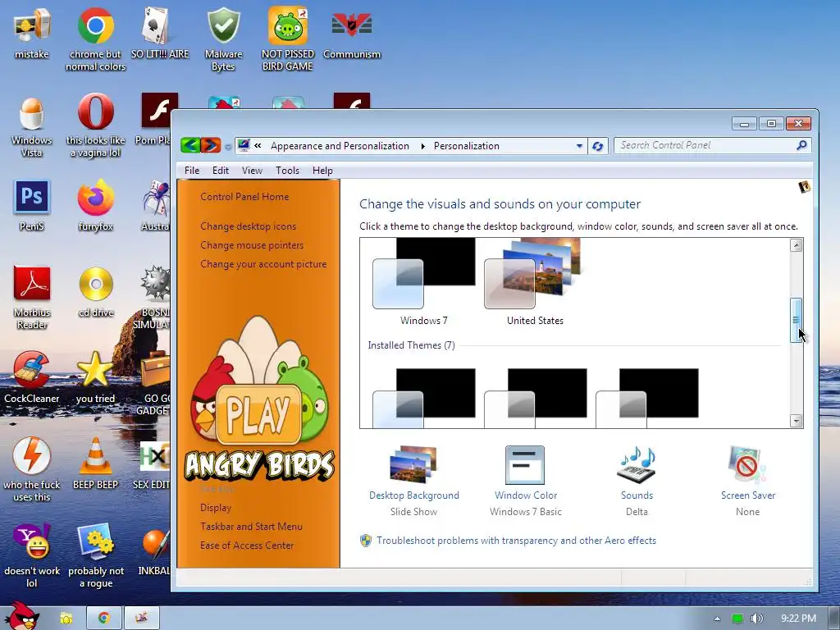Image resolution: width=840 pixels, height=630 pixels.
Task: Open Ease of Access Center link
Action: 247,546
